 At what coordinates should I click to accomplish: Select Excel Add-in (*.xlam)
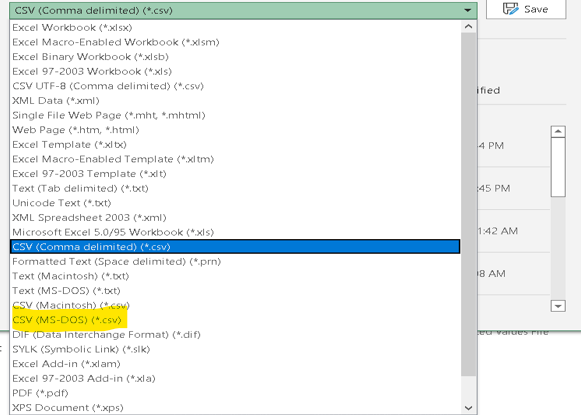pyautogui.click(x=235, y=364)
